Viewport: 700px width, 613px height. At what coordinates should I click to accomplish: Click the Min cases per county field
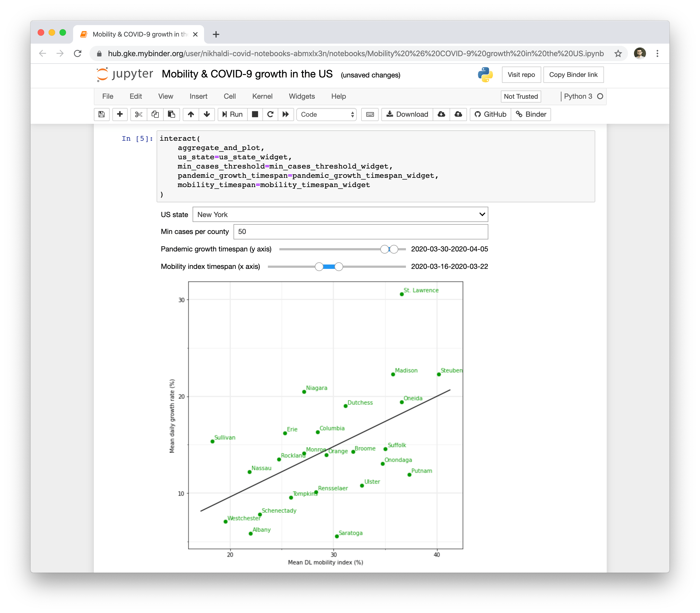tap(360, 232)
